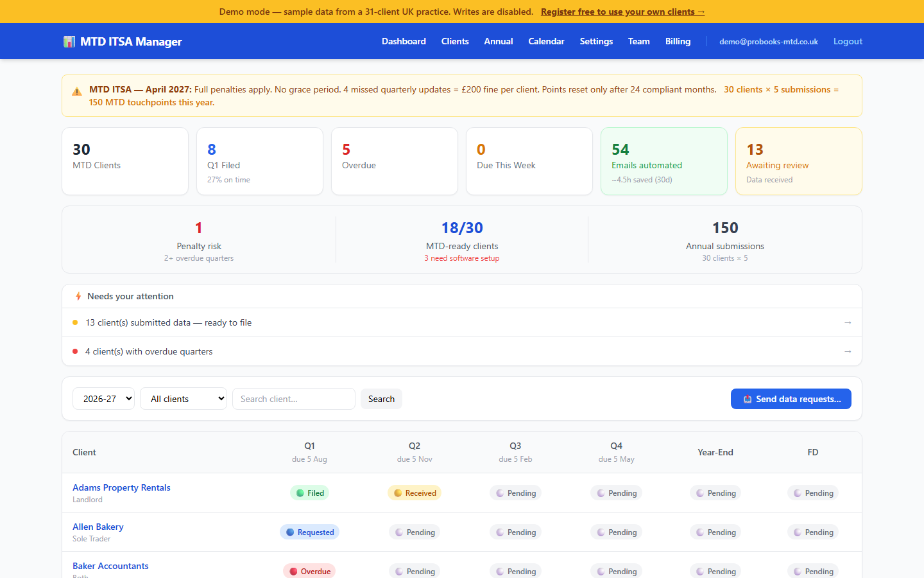The width and height of the screenshot is (924, 578).
Task: Click the 18/30 MTD-ready clients figure
Action: pyautogui.click(x=462, y=228)
